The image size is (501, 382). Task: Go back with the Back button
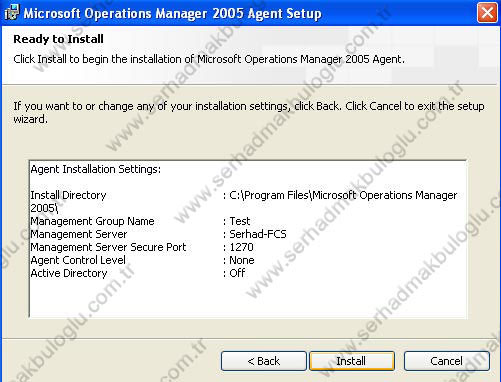[x=264, y=361]
